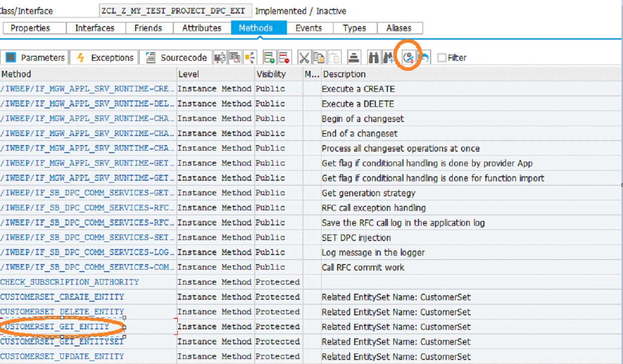623x364 pixels.
Task: Paste the copied method
Action: (335, 57)
